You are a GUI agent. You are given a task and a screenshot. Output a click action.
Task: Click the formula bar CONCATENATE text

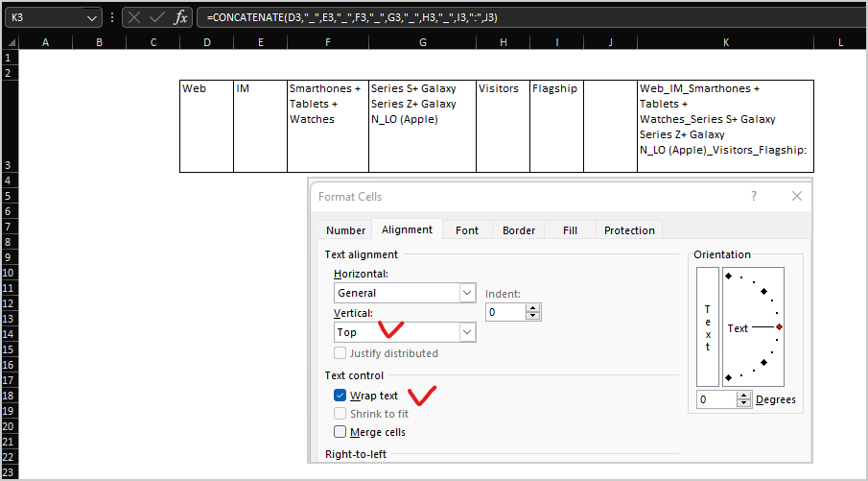(352, 17)
